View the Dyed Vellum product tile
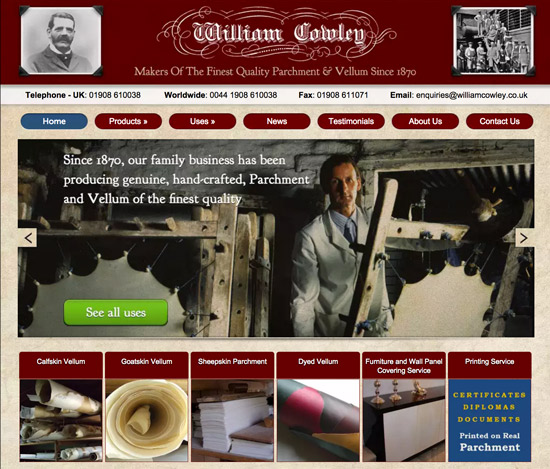Viewport: 550px width, 469px height. click(x=318, y=407)
